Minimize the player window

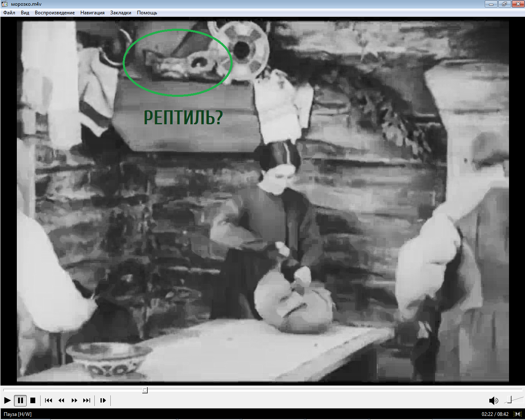tap(491, 4)
